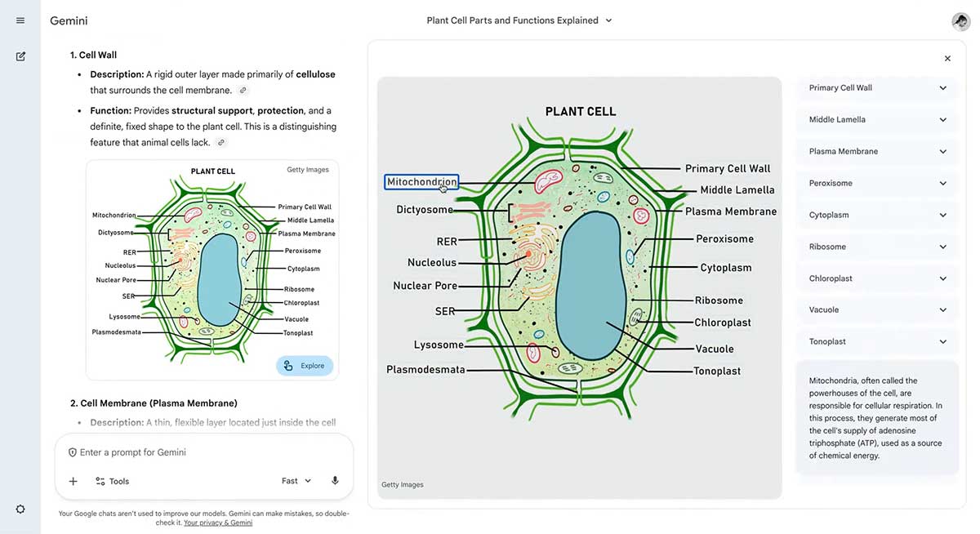
Task: Click the source link icon after cell membrane description
Action: [x=243, y=91]
